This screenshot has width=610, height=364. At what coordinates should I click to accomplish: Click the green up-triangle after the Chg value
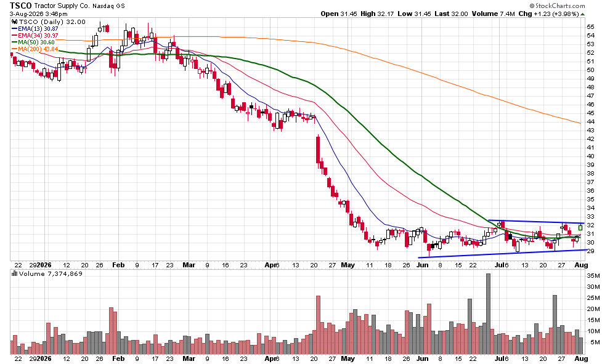click(583, 14)
